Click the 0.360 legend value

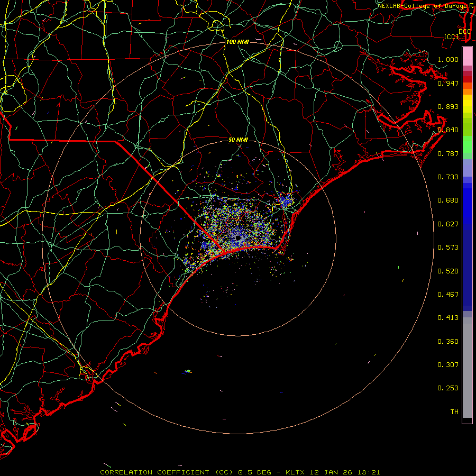(x=448, y=342)
